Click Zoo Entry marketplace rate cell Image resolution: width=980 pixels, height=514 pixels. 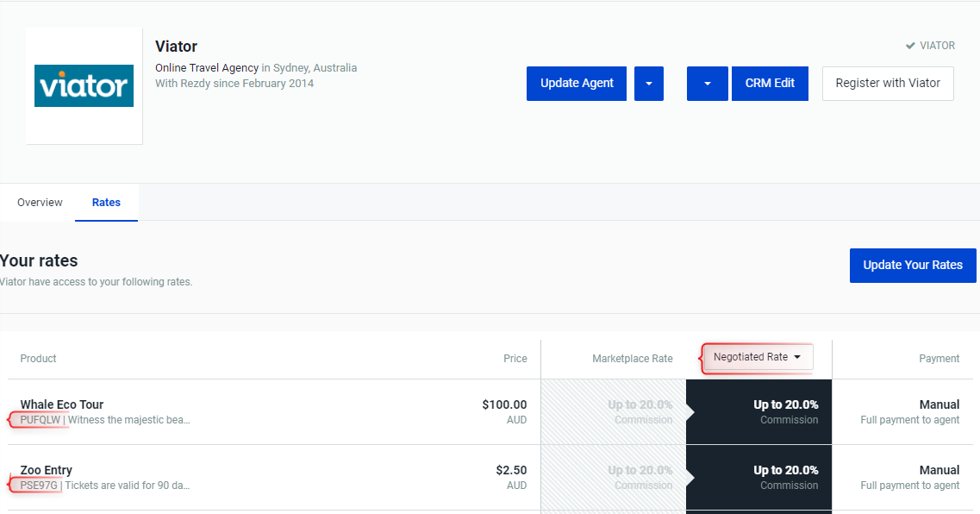(613, 478)
